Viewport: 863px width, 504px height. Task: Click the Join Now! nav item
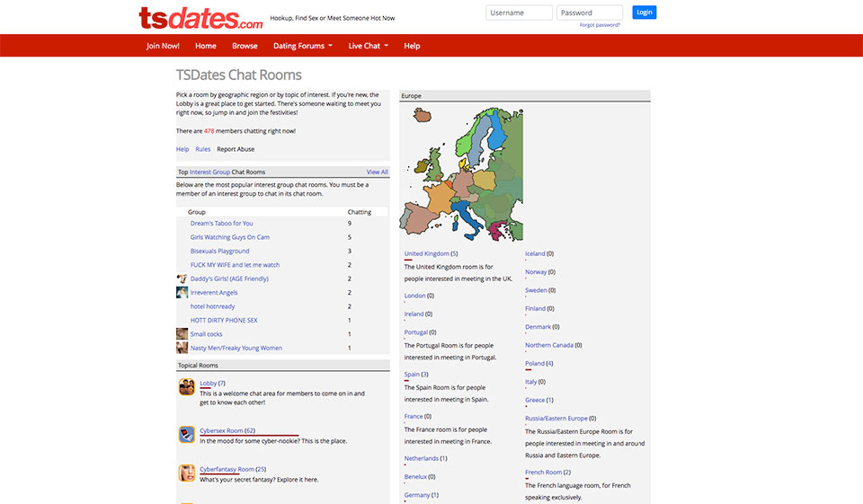pyautogui.click(x=163, y=46)
